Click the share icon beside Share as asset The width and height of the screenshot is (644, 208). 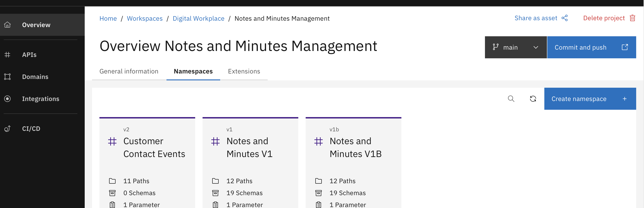pos(565,18)
